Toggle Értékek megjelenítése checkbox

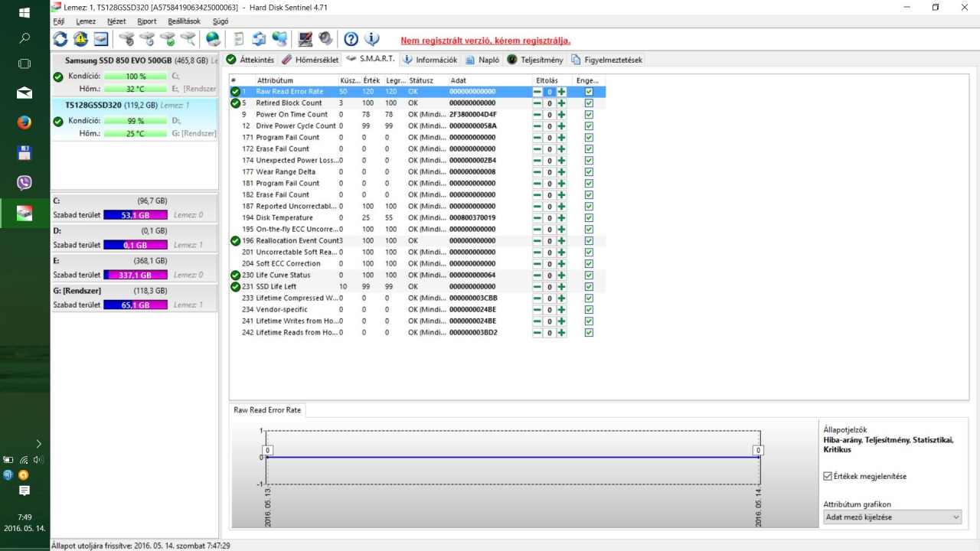[x=828, y=476]
